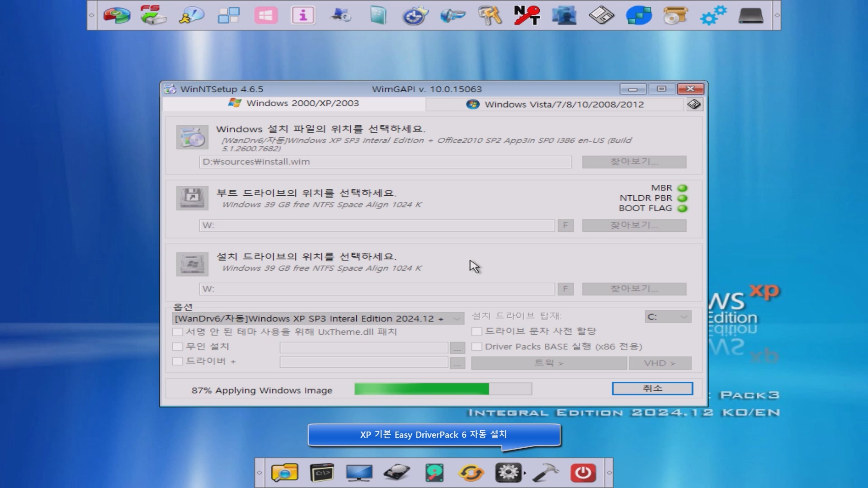
Task: Open the C: mount drive letter dropdown
Action: click(668, 317)
